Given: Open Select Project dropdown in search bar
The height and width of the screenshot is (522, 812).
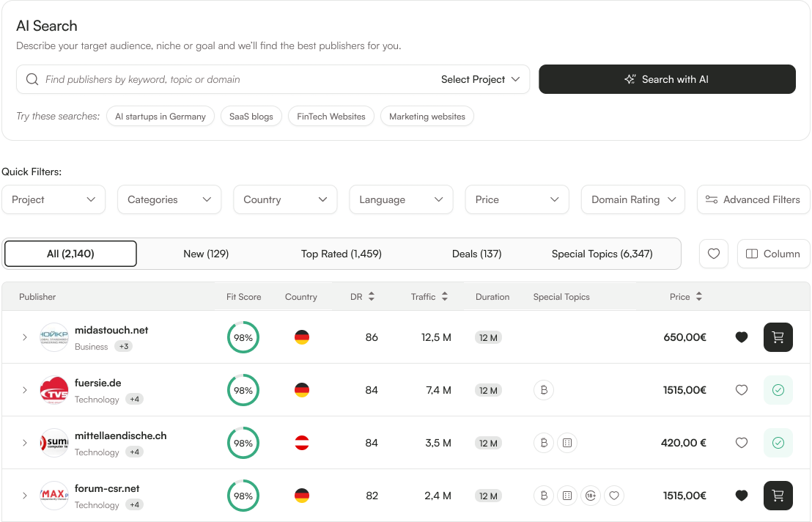Looking at the screenshot, I should (480, 79).
